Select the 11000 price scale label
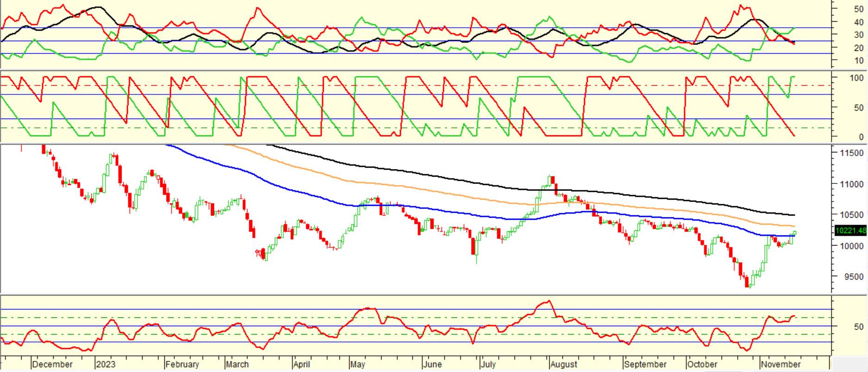 (x=852, y=184)
